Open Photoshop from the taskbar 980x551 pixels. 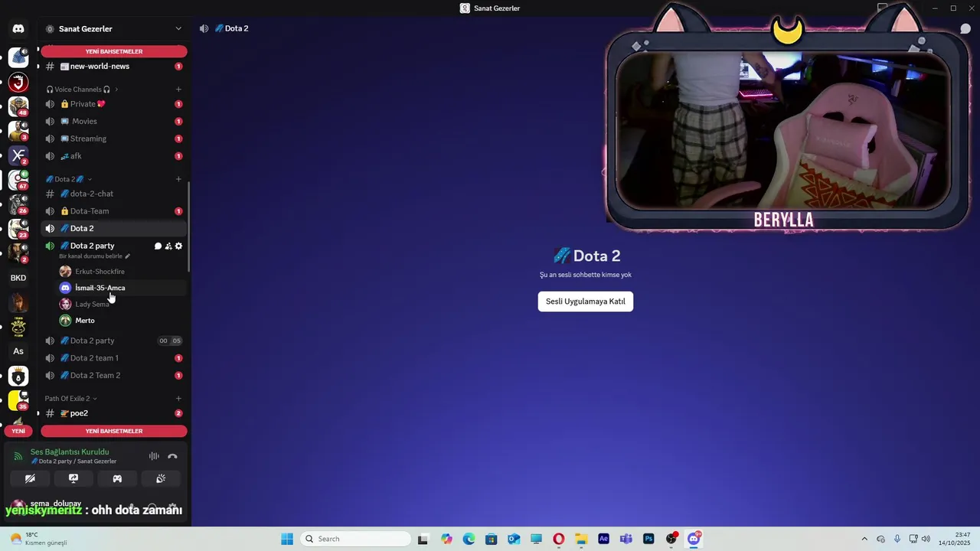coord(648,539)
